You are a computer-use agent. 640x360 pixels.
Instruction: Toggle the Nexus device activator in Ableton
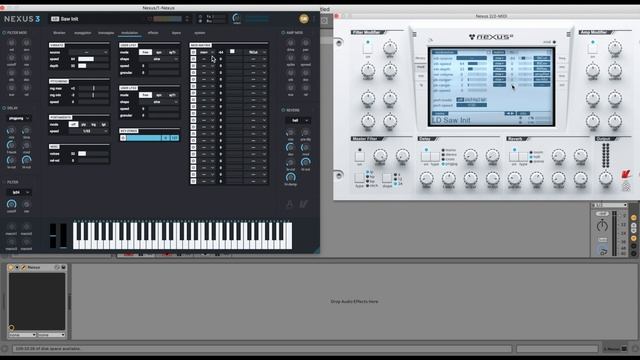coord(11,267)
